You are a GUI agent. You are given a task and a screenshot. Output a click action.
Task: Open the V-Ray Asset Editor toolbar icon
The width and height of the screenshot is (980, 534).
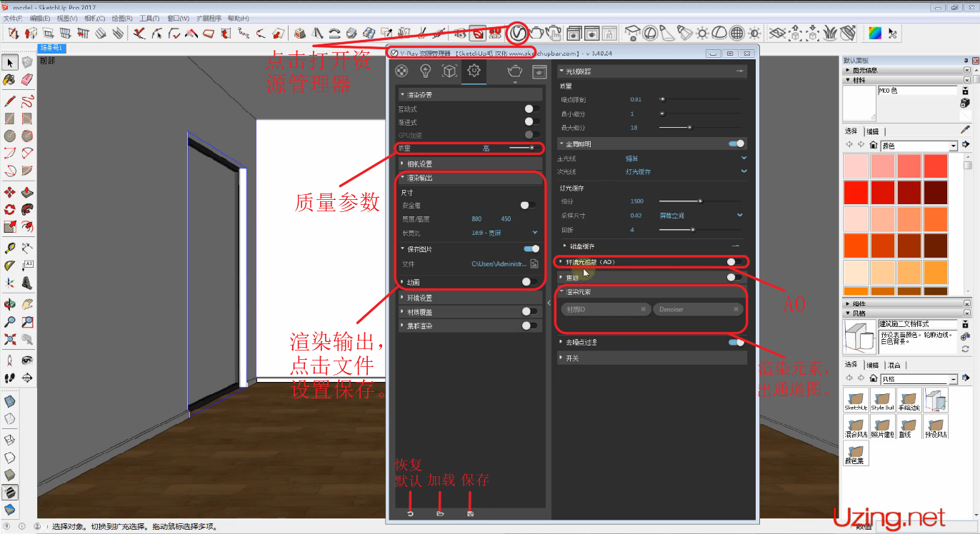[519, 32]
